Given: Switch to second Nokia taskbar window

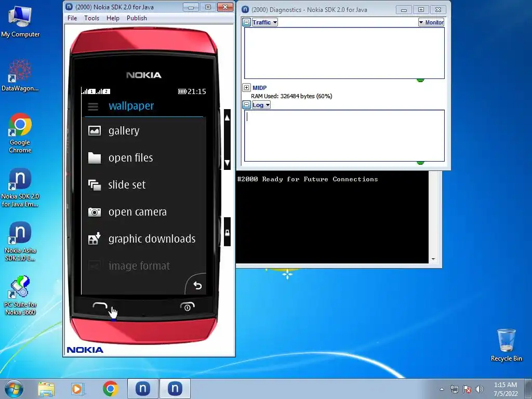Looking at the screenshot, I should 175,389.
